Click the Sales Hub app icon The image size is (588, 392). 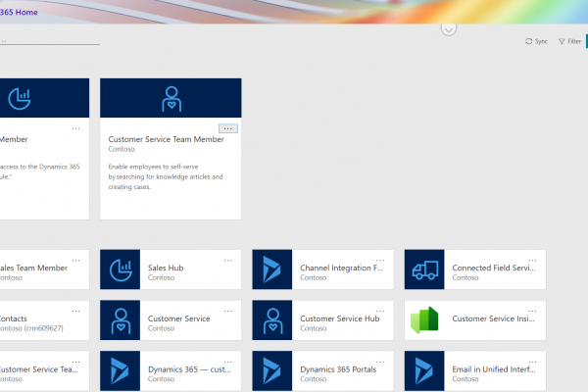pyautogui.click(x=121, y=269)
